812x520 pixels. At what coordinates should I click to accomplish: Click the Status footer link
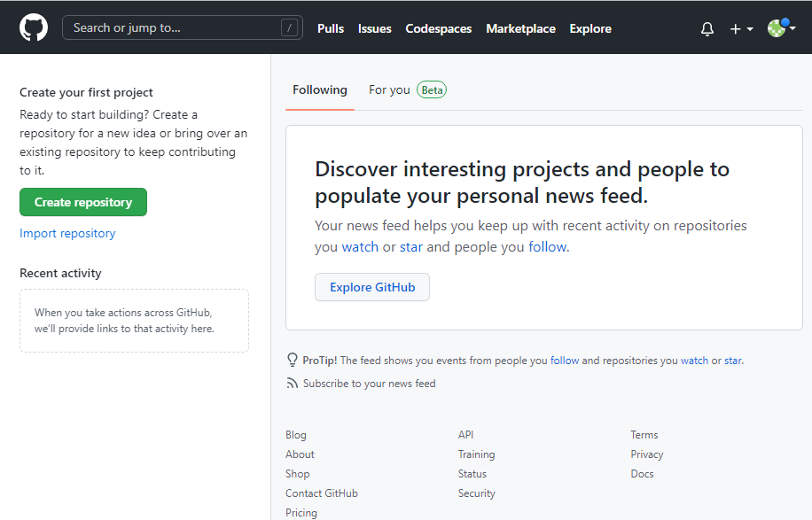click(472, 474)
